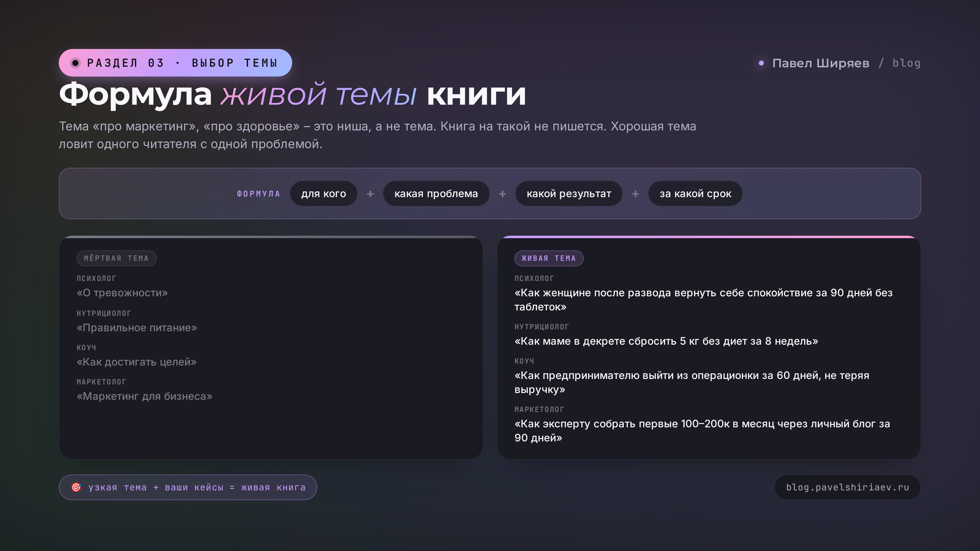Click the topic about женщине после развода
This screenshot has width=980, height=551.
coord(703,300)
